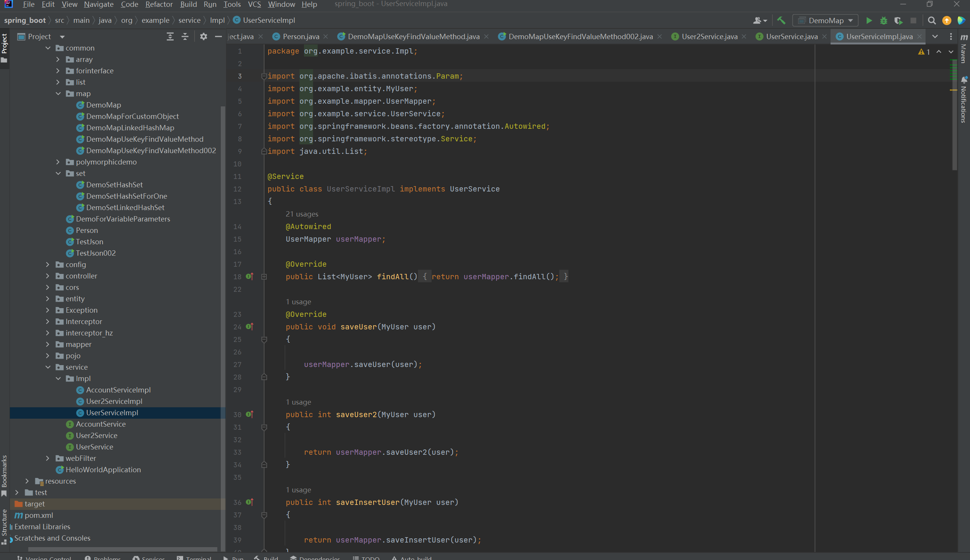Click Expand All icon in Project panel

pos(170,36)
